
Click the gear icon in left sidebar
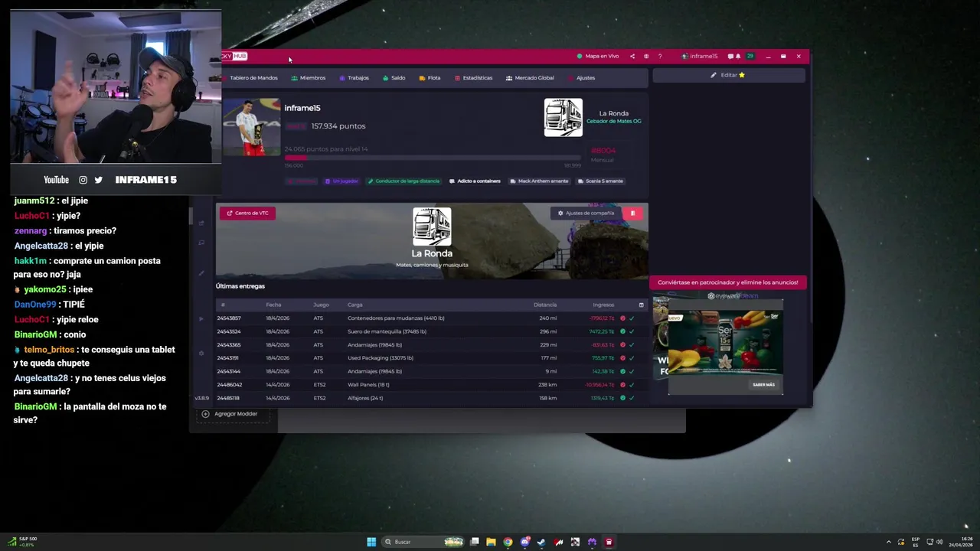(201, 354)
